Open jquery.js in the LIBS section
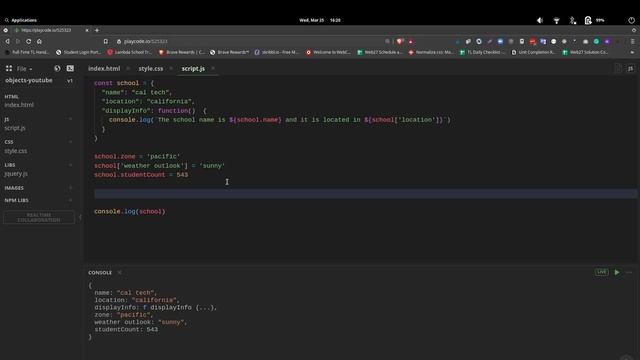Image resolution: width=640 pixels, height=360 pixels. coord(16,173)
